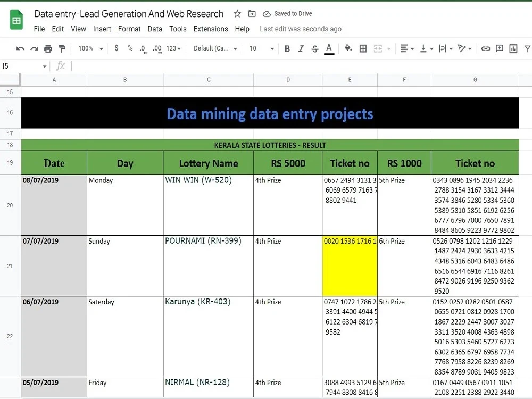Increase decimal places
Viewport: 532px width, 399px height.
pyautogui.click(x=157, y=48)
